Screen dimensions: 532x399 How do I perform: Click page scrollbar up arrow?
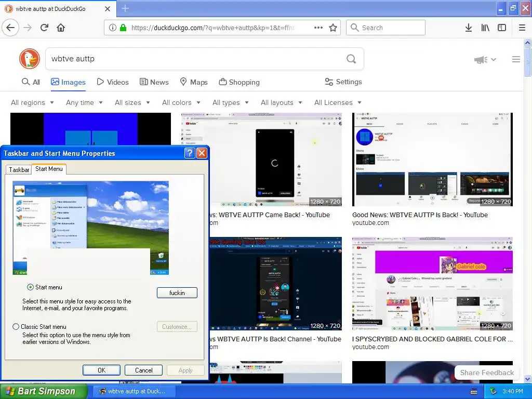pos(527,43)
